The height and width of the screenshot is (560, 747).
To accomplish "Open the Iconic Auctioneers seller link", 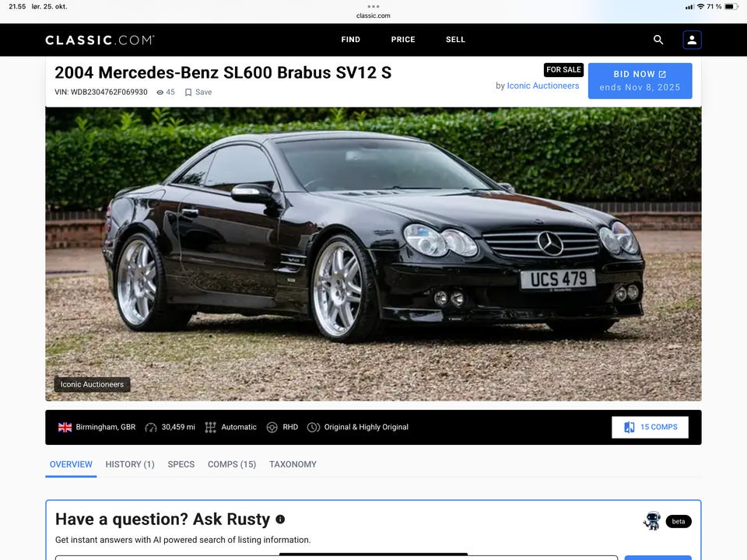I will (543, 86).
